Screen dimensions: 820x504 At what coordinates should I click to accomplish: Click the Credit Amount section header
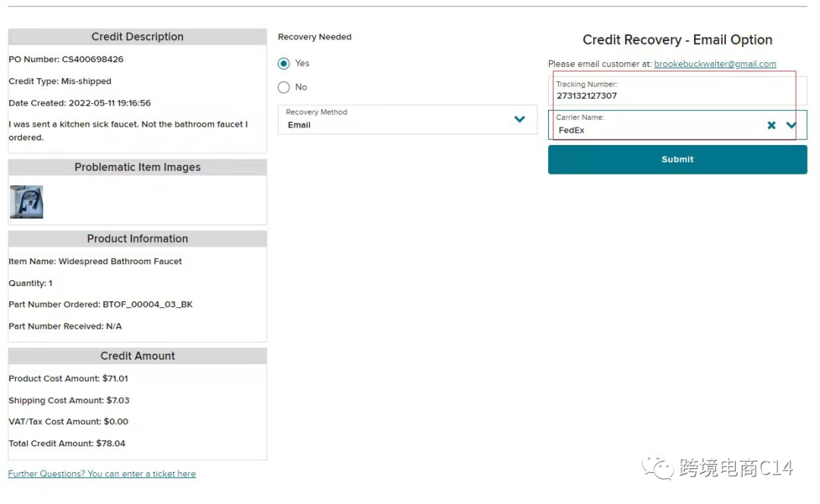point(137,356)
